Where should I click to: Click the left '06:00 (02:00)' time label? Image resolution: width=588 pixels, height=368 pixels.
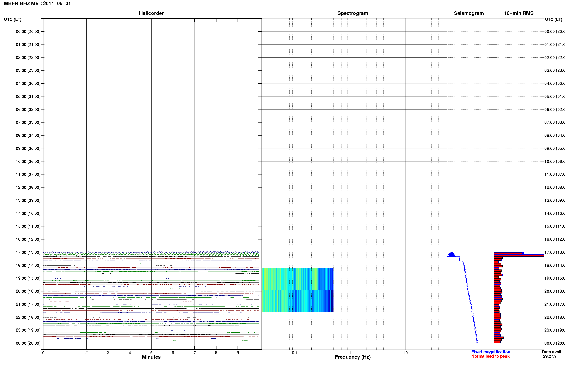tap(28, 109)
